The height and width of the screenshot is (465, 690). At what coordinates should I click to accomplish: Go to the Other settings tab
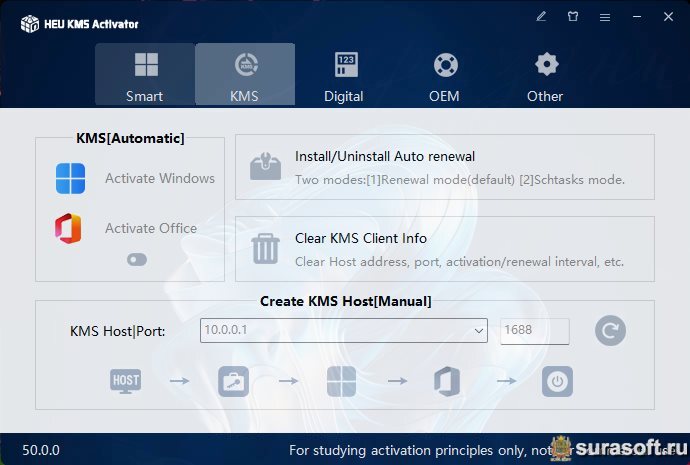[x=546, y=75]
